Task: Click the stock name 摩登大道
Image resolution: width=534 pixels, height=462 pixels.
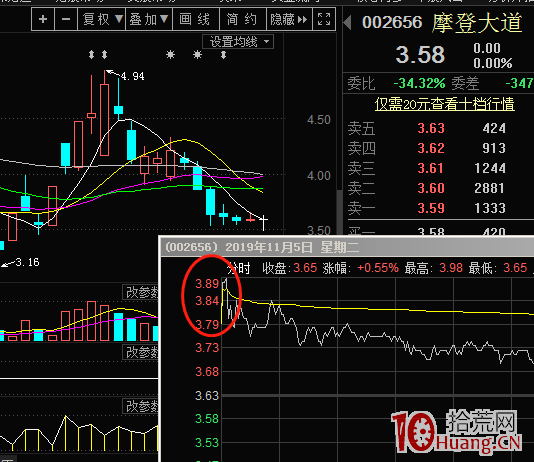Action: coord(477,22)
